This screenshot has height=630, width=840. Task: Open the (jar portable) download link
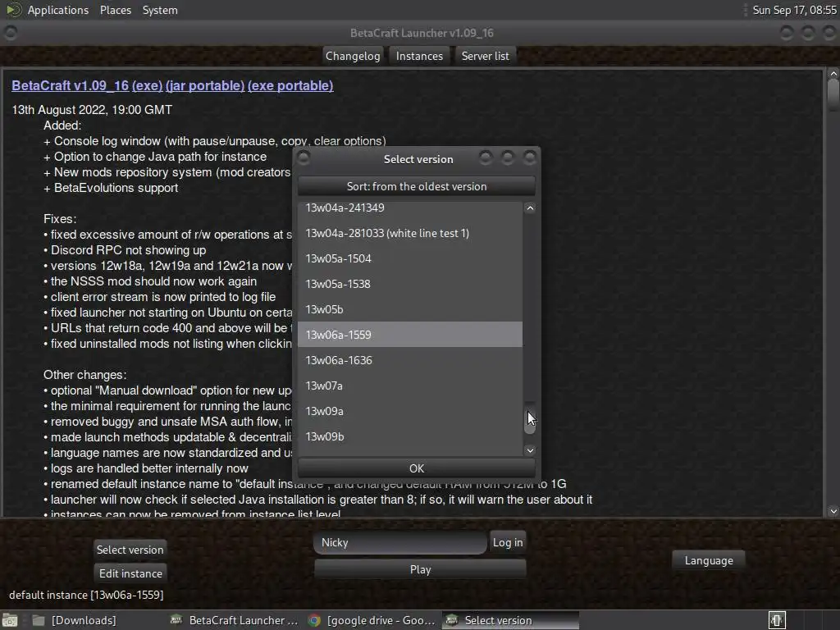click(205, 85)
